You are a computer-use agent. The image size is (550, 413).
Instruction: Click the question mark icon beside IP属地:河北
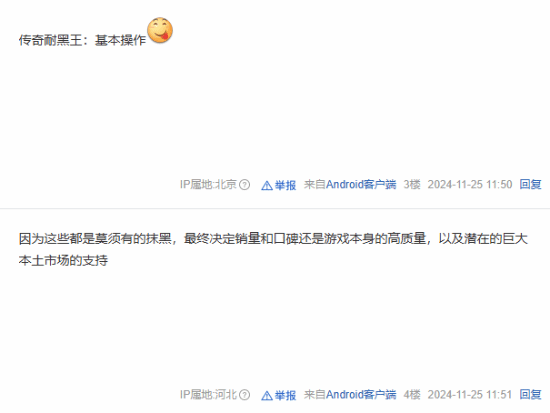tap(244, 395)
